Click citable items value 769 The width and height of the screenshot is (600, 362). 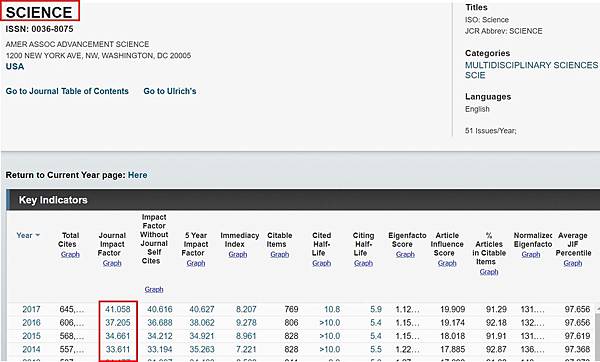[291, 309]
